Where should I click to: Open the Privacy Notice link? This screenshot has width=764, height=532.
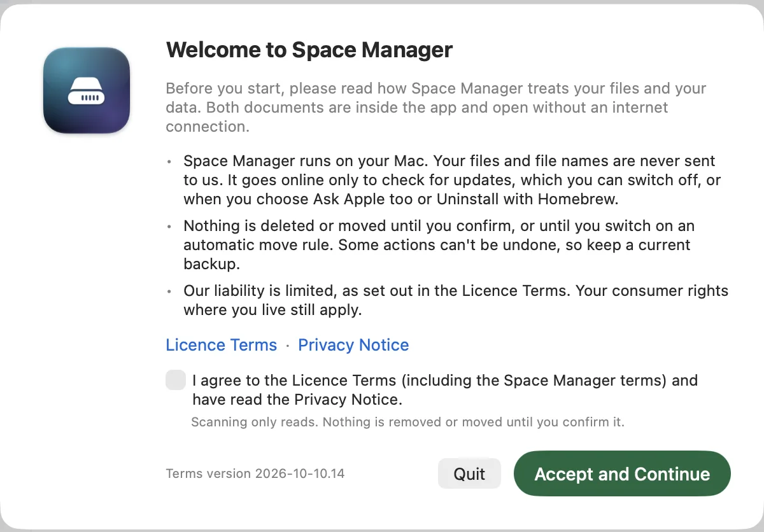353,345
